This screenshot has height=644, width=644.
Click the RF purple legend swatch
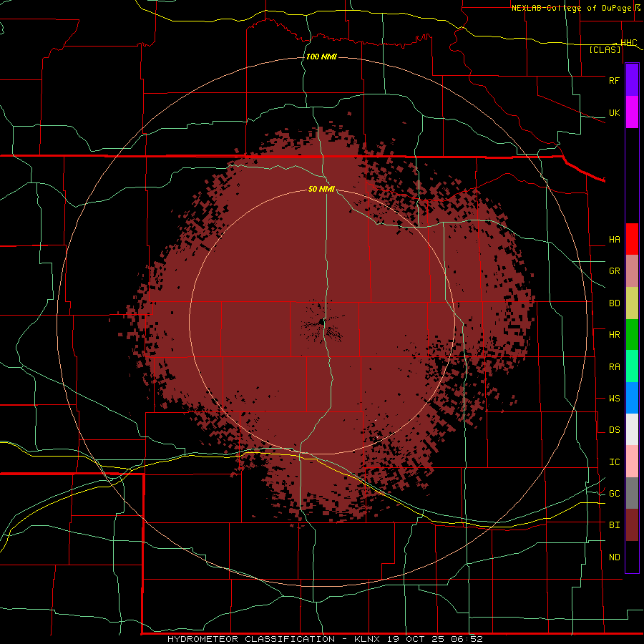[x=632, y=79]
